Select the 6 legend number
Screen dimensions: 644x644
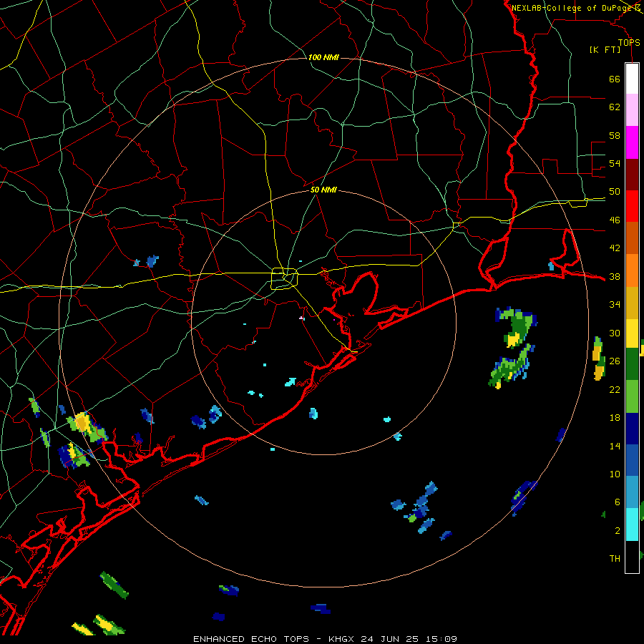tap(618, 502)
